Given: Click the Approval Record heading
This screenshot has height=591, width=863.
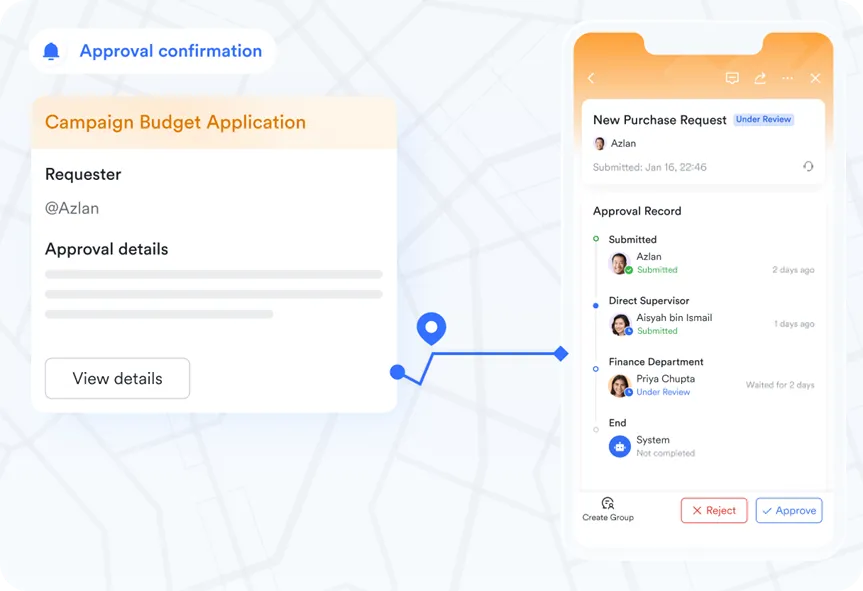Looking at the screenshot, I should tap(637, 211).
